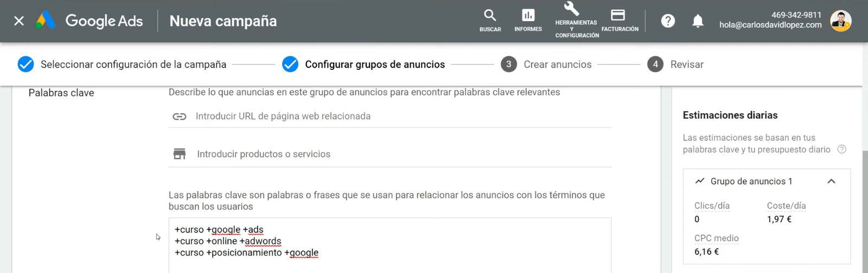868x273 pixels.
Task: Click inside the keywords text area
Action: pyautogui.click(x=390, y=245)
